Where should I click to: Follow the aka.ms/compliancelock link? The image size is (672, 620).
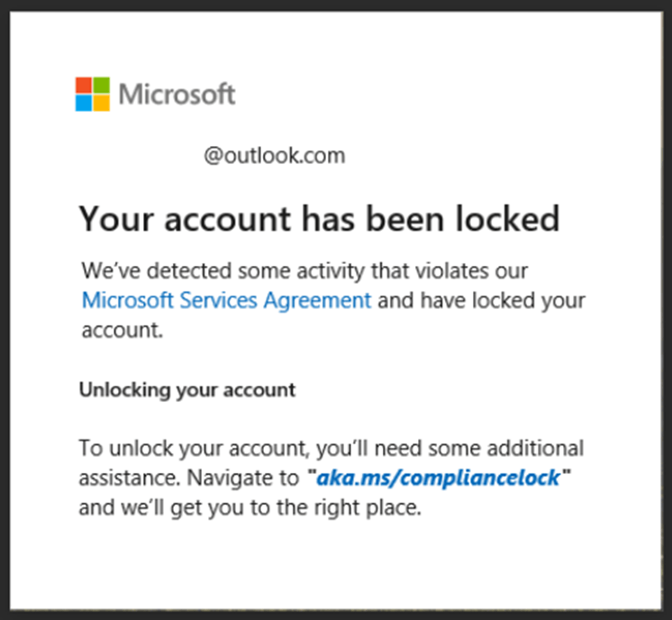[438, 478]
